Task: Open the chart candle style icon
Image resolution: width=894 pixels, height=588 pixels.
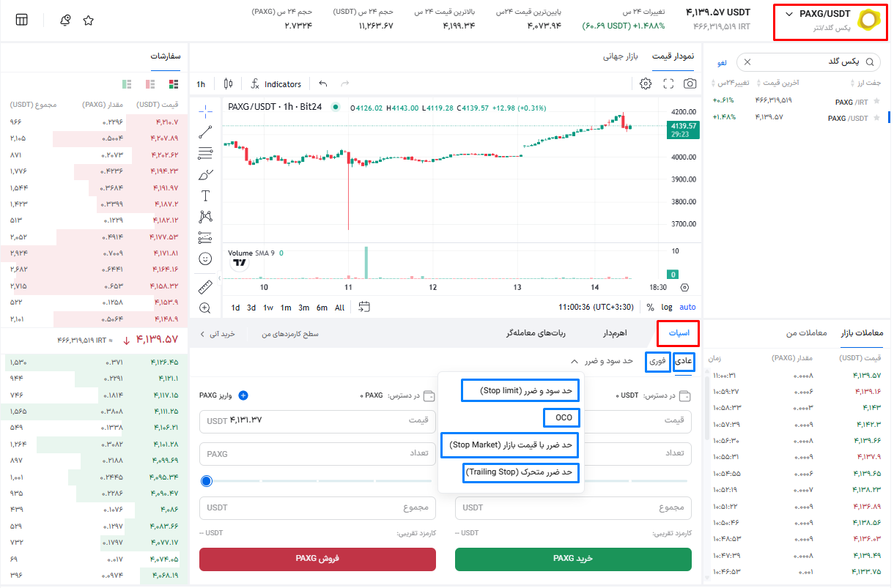Action: [228, 83]
